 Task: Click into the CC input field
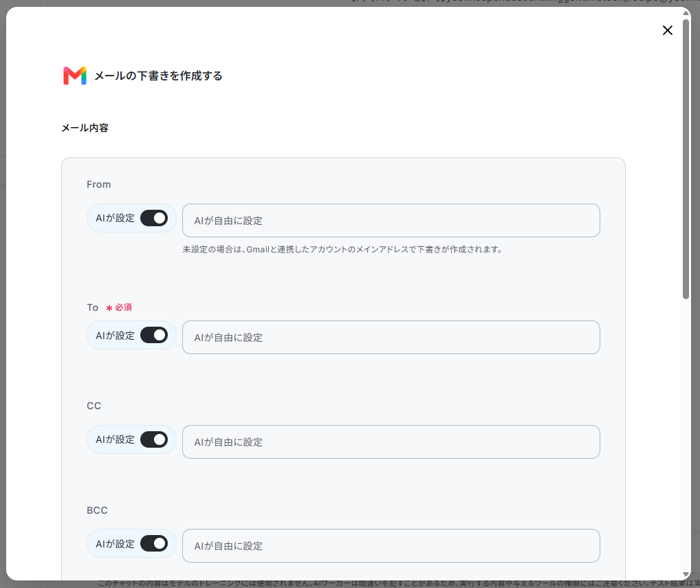click(x=391, y=442)
